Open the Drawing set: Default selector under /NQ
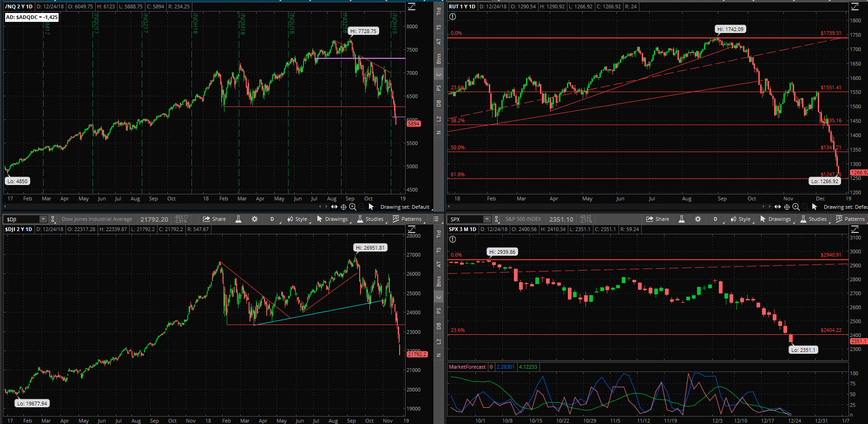Image resolution: width=868 pixels, height=424 pixels. 405,207
